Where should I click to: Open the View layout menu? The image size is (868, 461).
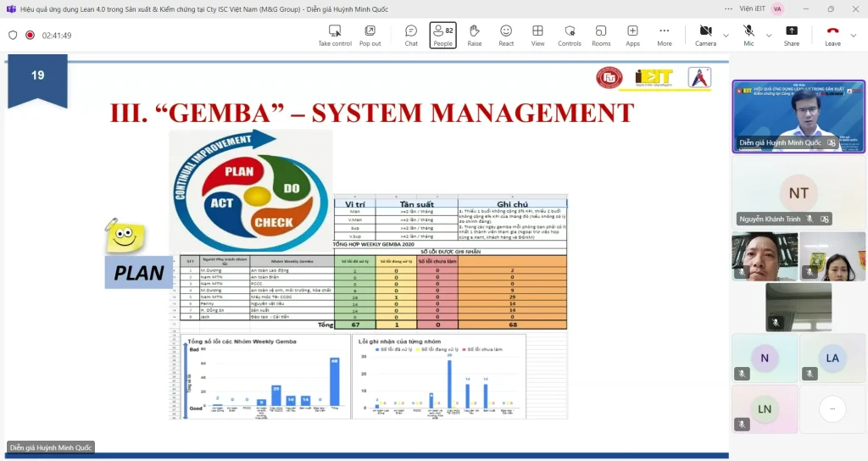click(537, 35)
